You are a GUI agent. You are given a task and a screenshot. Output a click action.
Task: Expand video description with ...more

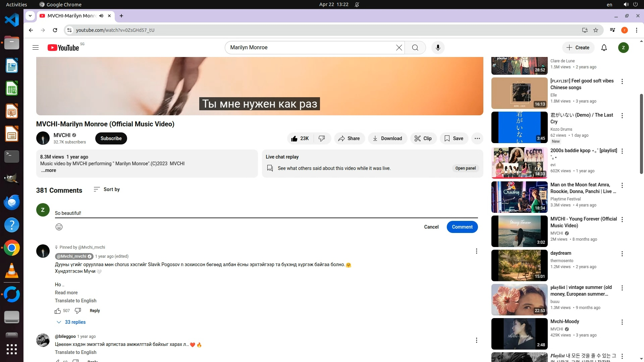[49, 170]
